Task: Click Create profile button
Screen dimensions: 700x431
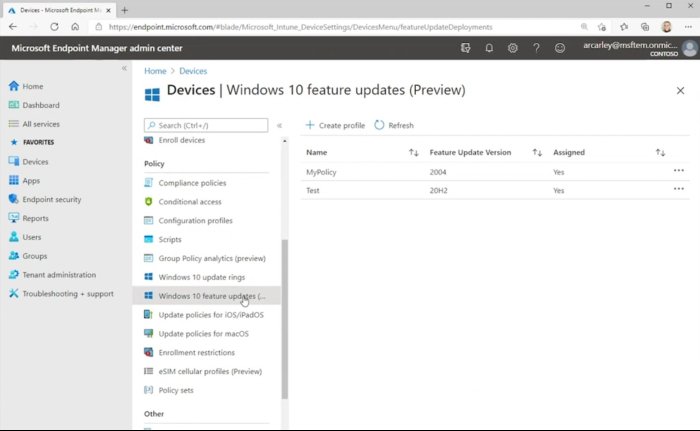Action: pos(335,126)
